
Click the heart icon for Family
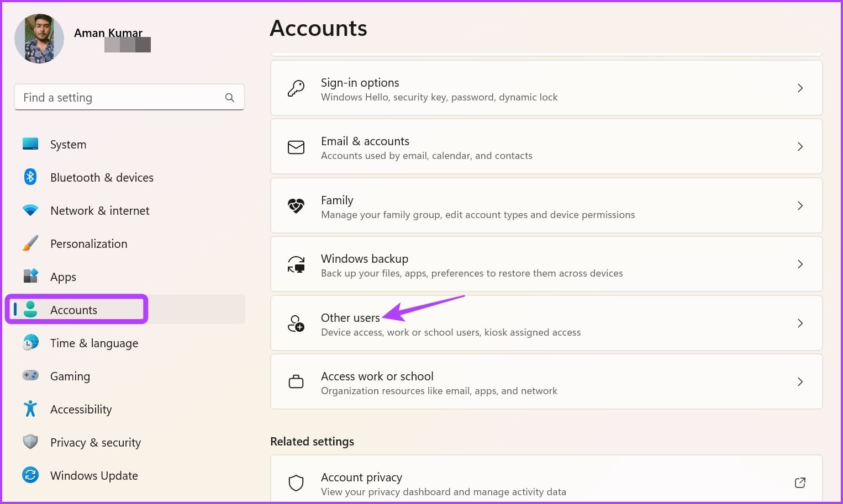point(296,205)
